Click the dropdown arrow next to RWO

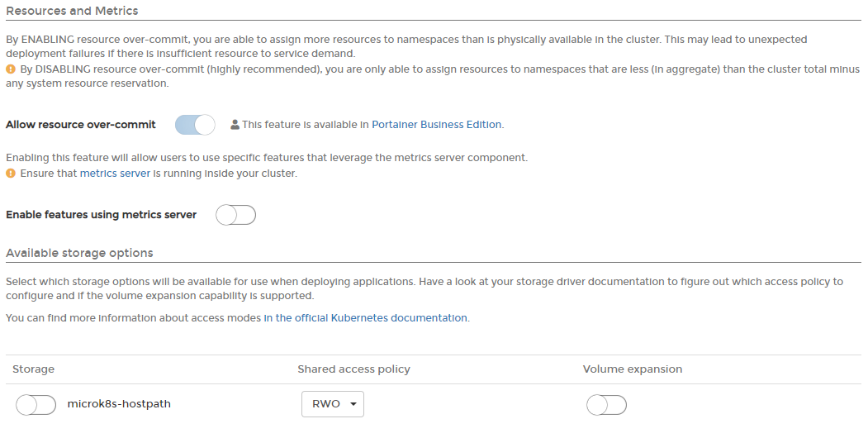pyautogui.click(x=353, y=404)
